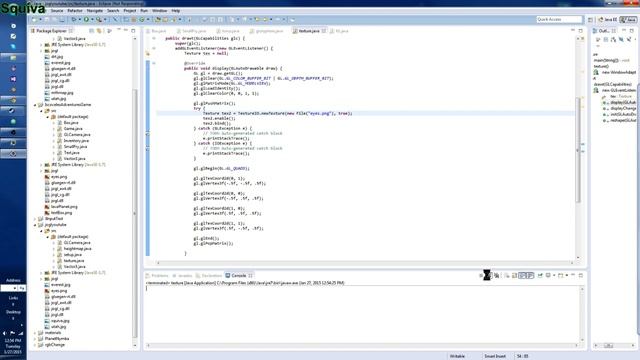Viewport: 640px width, 360px height.
Task: Expand the BrpukTest project
Action: point(35,219)
